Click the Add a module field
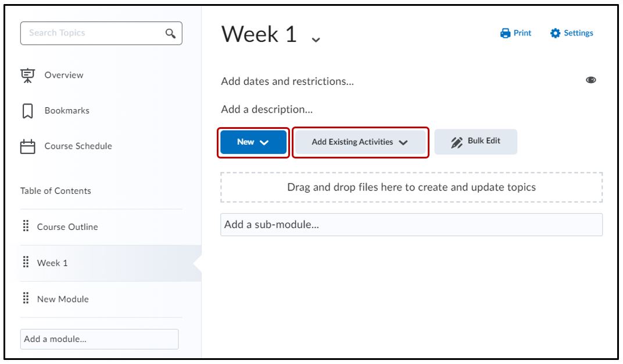 click(99, 339)
